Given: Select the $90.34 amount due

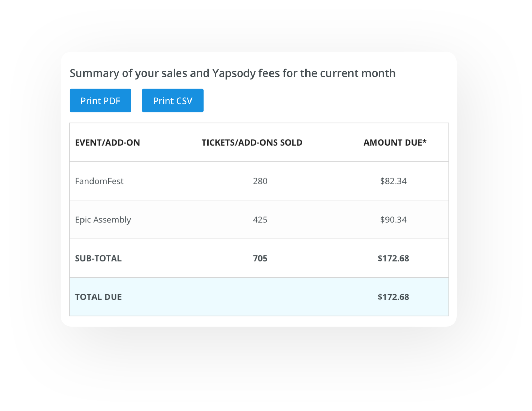Looking at the screenshot, I should pyautogui.click(x=393, y=220).
